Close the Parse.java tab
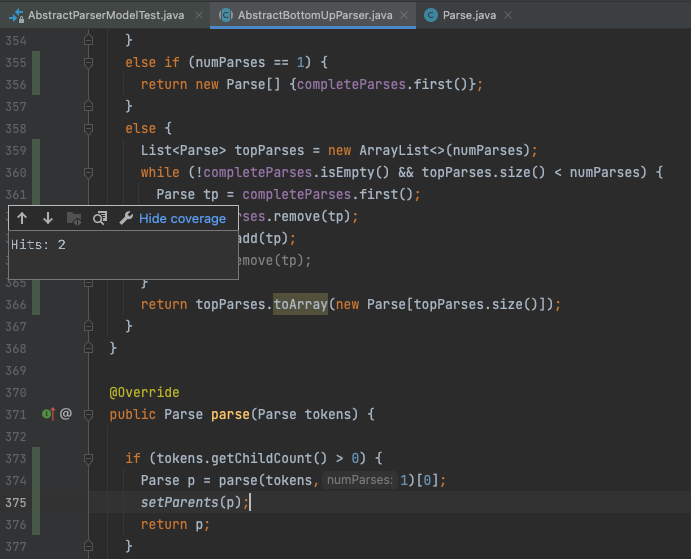Viewport: 691px width, 559px height. click(x=508, y=15)
